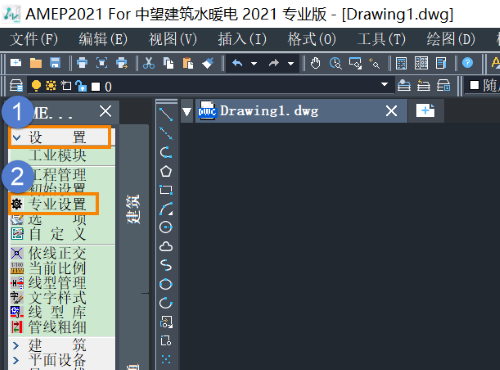Image resolution: width=500 pixels, height=370 pixels.
Task: Select the Line drawing tool
Action: 166,114
